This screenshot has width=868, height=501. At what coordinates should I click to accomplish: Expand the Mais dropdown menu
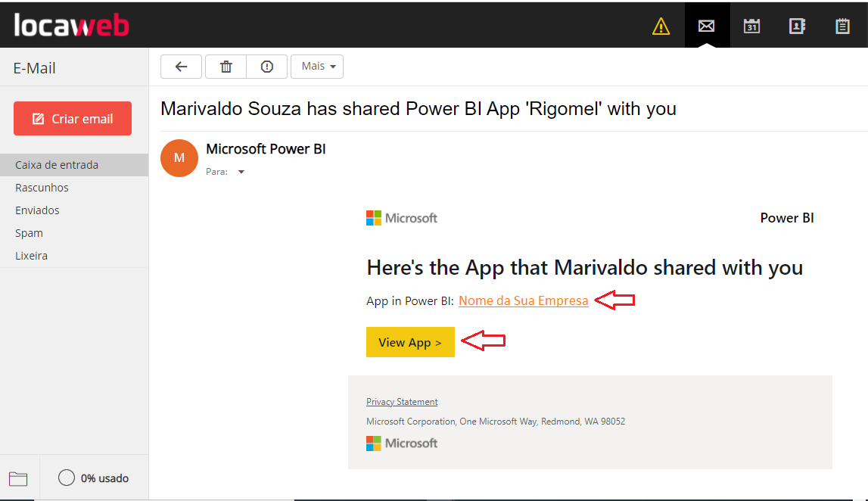[317, 67]
